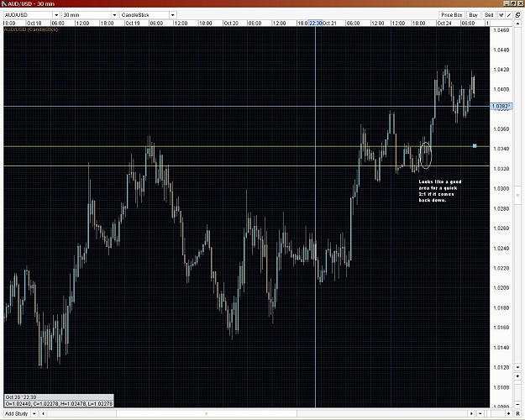Click the Oct 18 date label

(34, 24)
